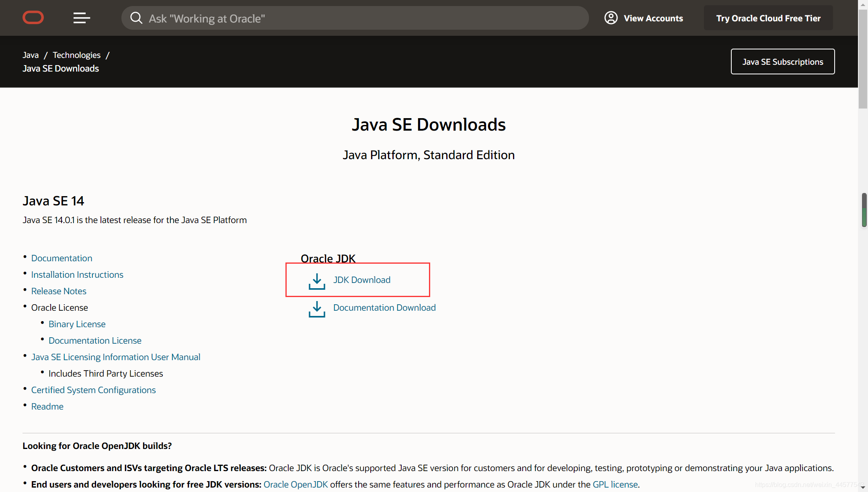The height and width of the screenshot is (492, 868).
Task: Open the JDK Download link
Action: (361, 280)
